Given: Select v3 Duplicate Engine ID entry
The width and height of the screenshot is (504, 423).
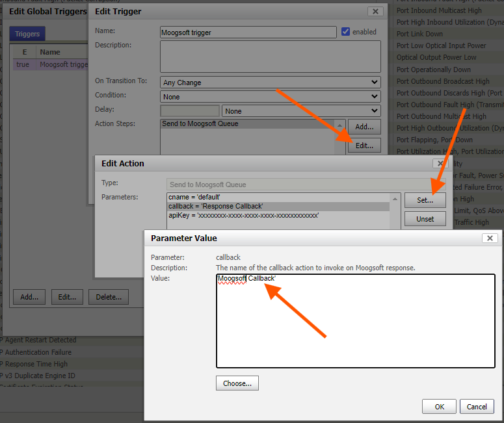Looking at the screenshot, I should coord(38,376).
